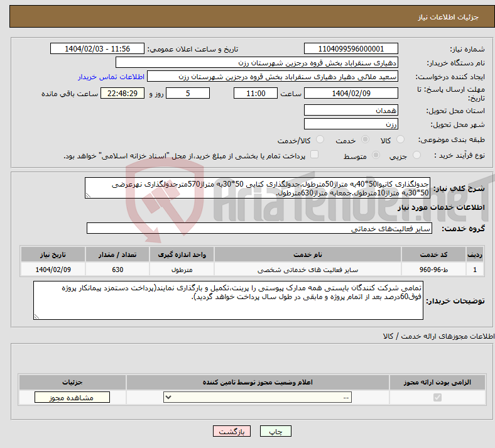Click the ردیف column header
495x448 pixels.
(x=475, y=254)
